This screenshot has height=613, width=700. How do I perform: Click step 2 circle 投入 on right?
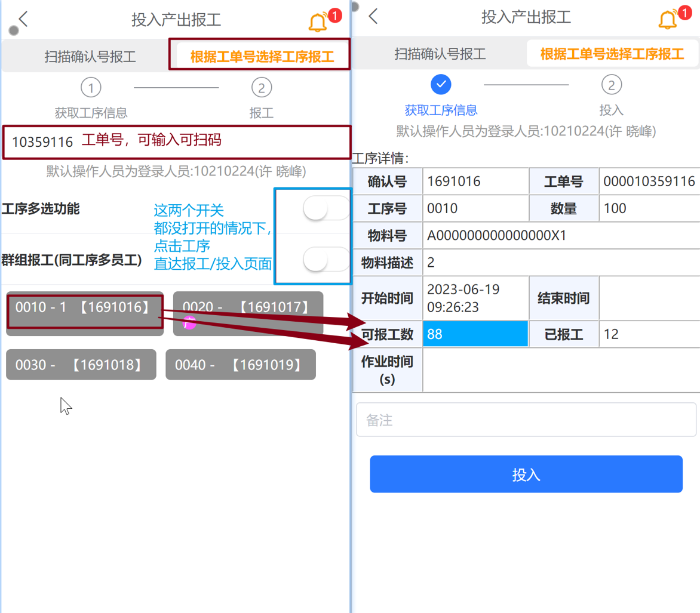[x=612, y=85]
